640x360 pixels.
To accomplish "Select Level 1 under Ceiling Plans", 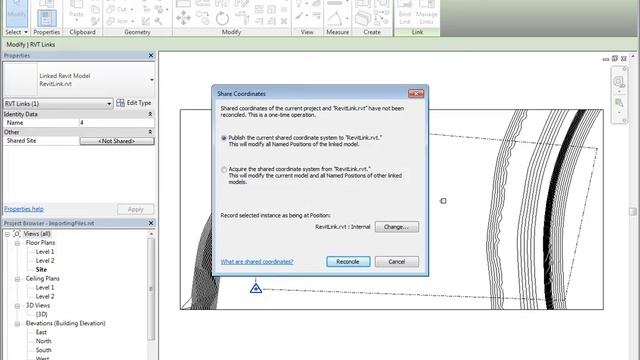I will (x=45, y=288).
